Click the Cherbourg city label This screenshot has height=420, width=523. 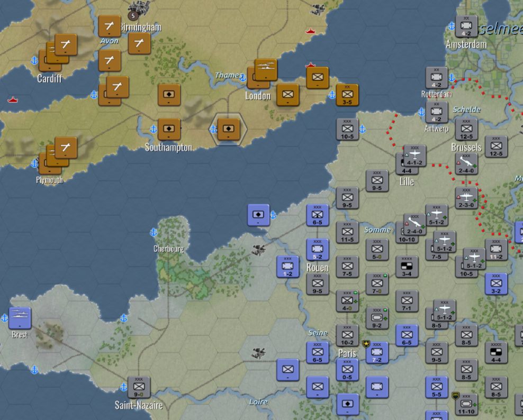click(168, 249)
